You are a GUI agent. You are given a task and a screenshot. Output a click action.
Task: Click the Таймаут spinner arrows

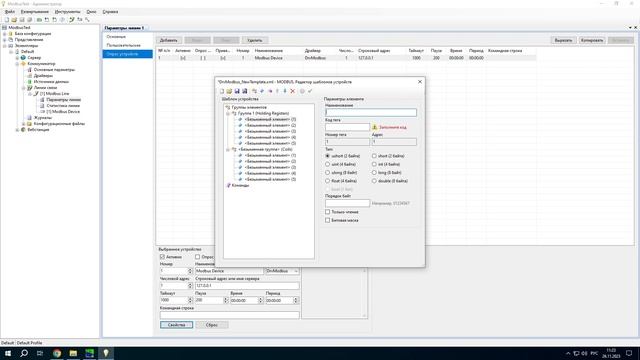190,300
